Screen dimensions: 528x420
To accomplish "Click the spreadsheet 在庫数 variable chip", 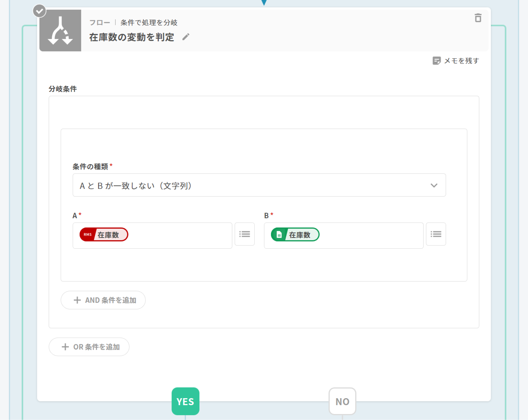I will pos(295,235).
